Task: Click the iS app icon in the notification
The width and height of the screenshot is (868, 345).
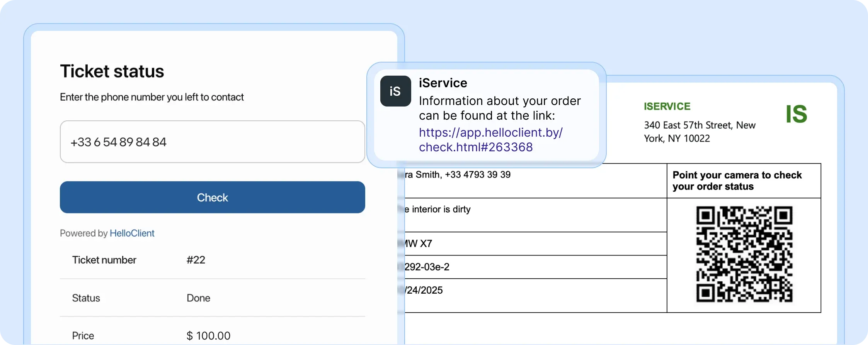Action: point(395,91)
